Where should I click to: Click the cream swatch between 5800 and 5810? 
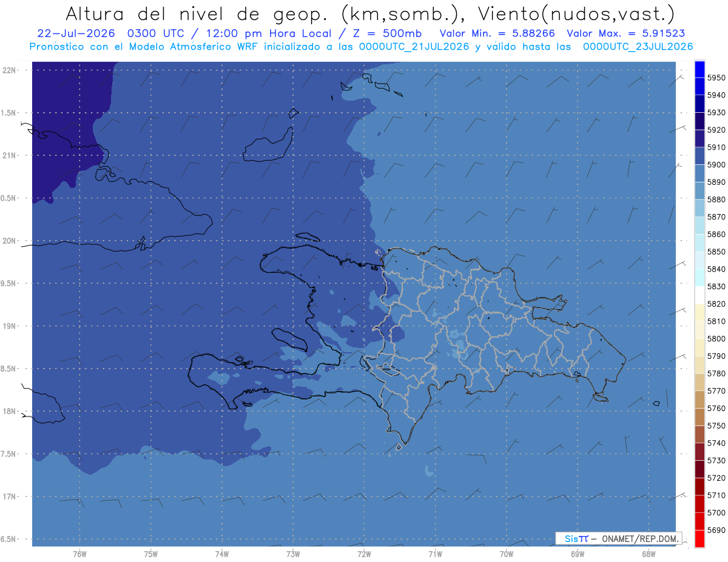pyautogui.click(x=699, y=330)
